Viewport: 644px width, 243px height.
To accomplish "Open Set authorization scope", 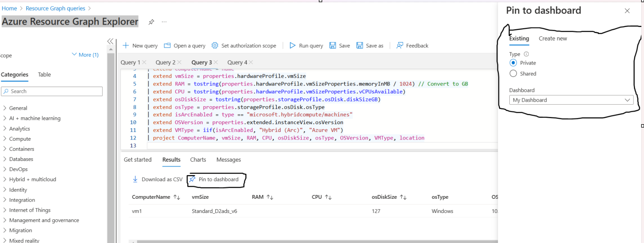I will pos(244,46).
